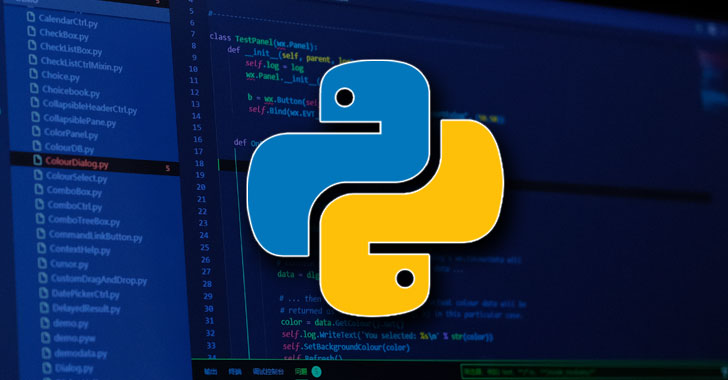The width and height of the screenshot is (728, 380).
Task: Click on the 'class TestPanel(wx.Panel):' code line
Action: point(263,41)
